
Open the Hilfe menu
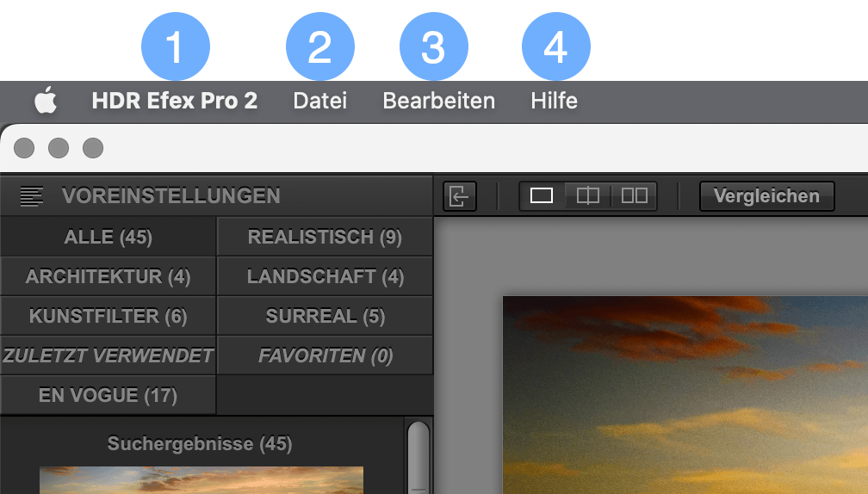pos(555,101)
